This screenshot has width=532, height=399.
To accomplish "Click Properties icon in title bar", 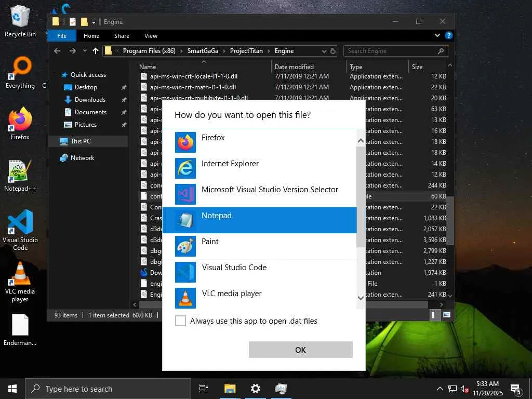I will (x=73, y=22).
